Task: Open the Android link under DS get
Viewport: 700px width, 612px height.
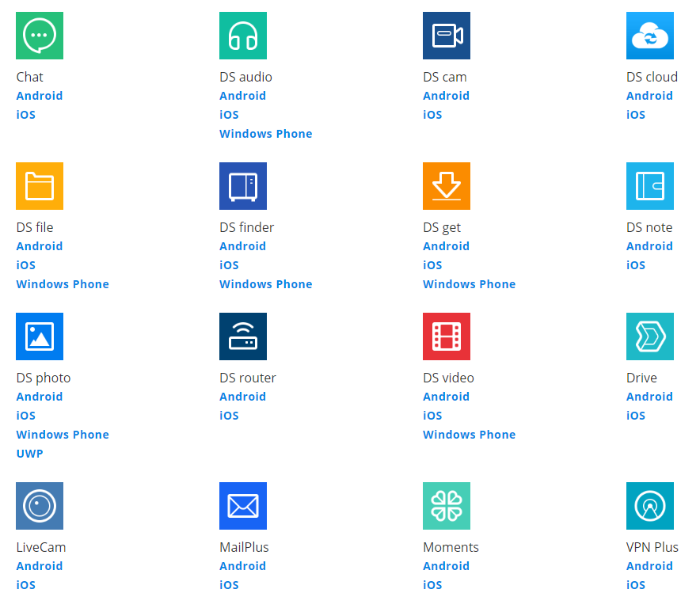Action: (x=446, y=246)
